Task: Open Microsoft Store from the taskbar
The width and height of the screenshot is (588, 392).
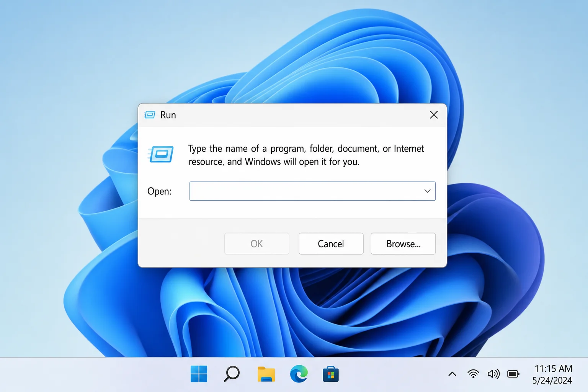Action: point(331,374)
